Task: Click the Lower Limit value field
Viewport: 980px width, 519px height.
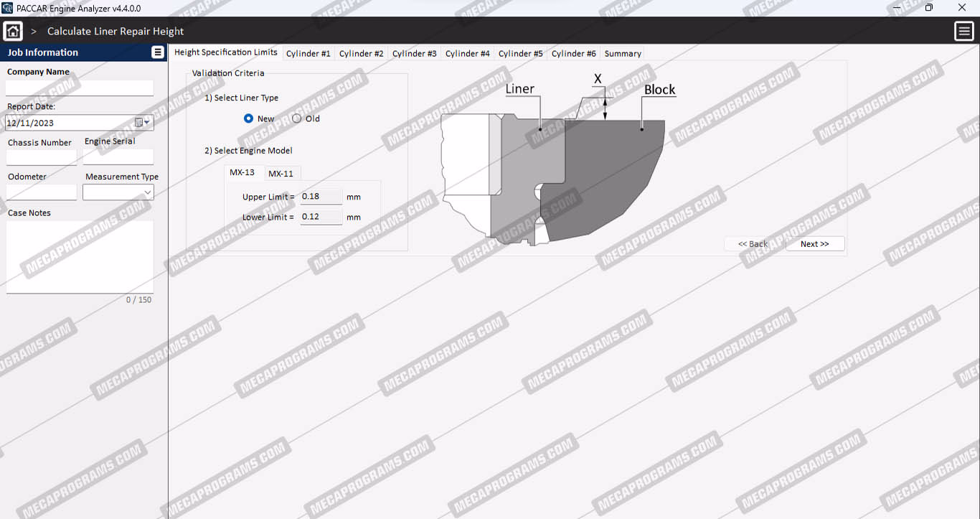Action: (321, 217)
